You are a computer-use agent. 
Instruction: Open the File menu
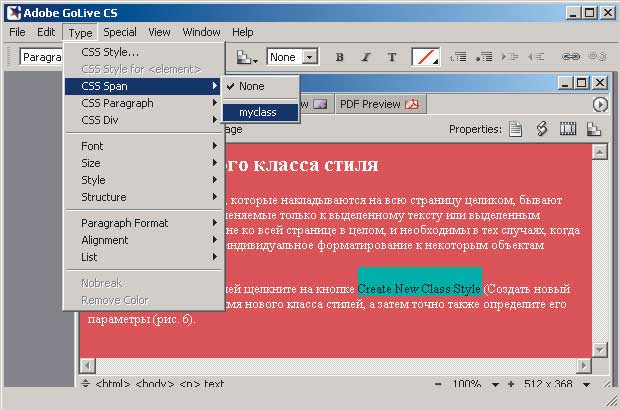click(17, 32)
